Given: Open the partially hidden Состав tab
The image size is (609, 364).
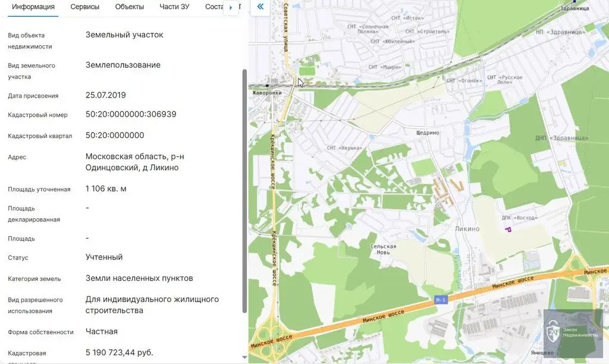Looking at the screenshot, I should point(213,7).
